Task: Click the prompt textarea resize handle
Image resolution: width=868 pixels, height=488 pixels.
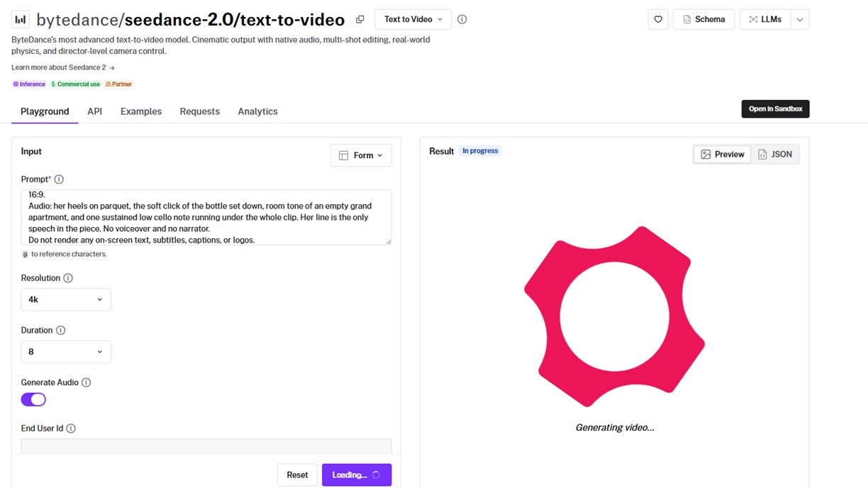Action: [x=388, y=241]
